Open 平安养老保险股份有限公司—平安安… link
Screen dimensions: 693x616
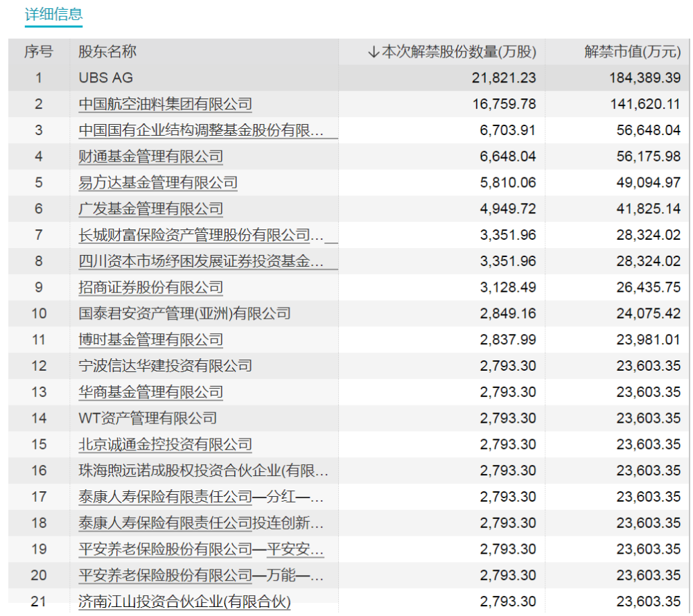[x=201, y=549]
